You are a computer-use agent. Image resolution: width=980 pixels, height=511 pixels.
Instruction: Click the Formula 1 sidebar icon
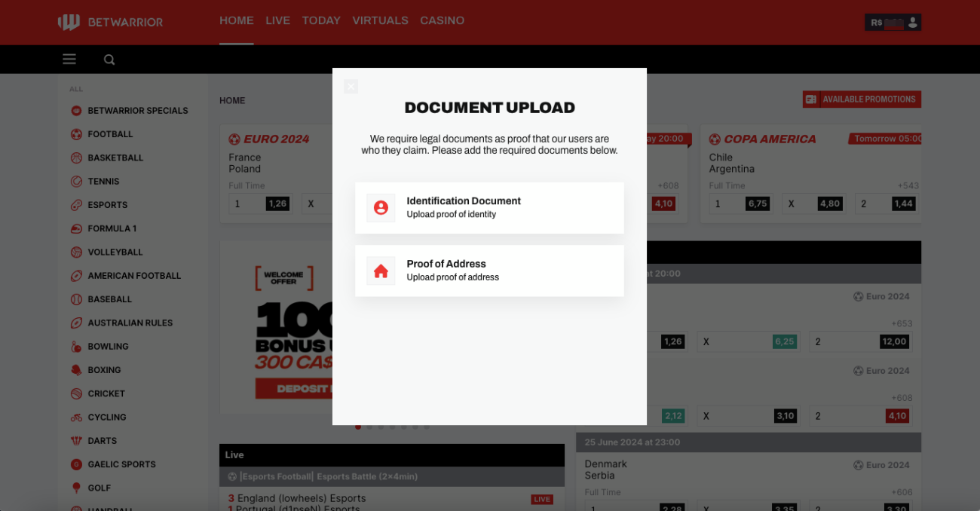click(x=76, y=228)
